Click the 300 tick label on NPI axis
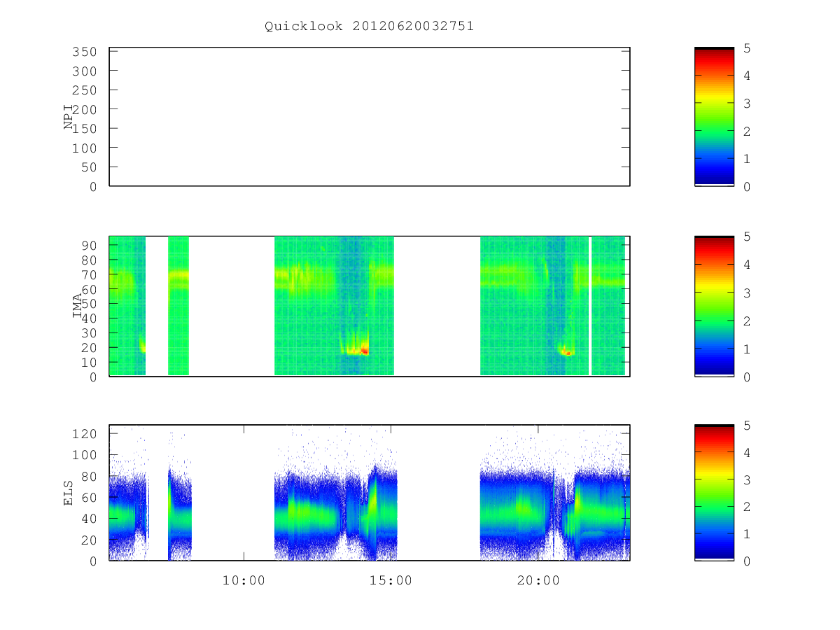 coord(84,71)
